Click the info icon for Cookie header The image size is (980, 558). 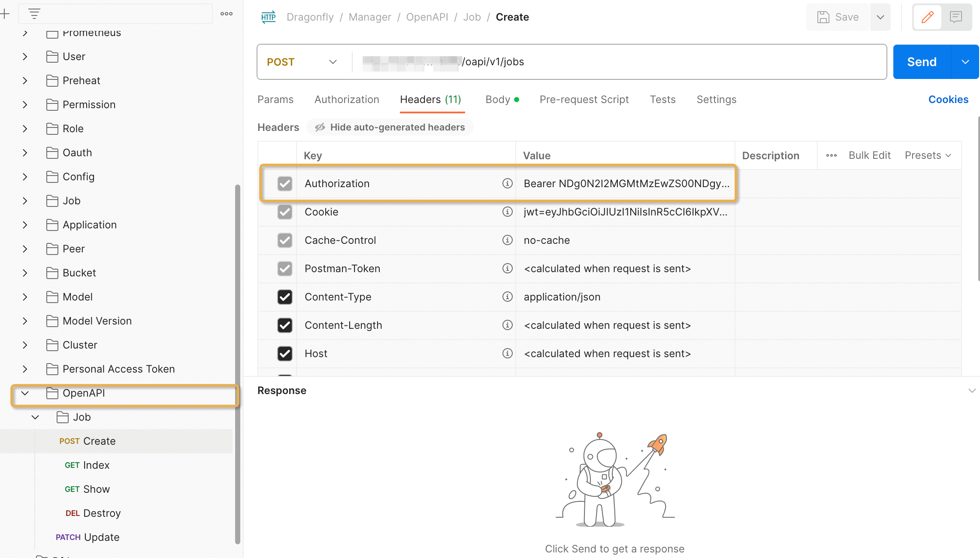tap(507, 212)
